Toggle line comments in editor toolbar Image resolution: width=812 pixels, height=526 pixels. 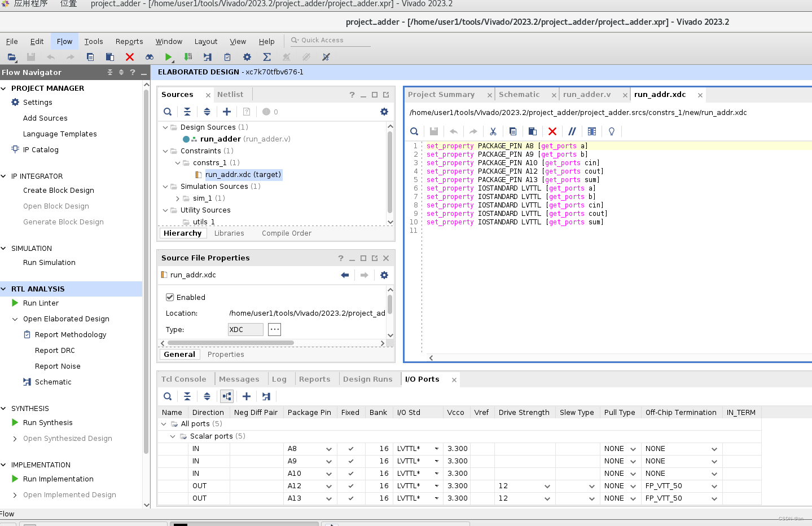coord(572,131)
